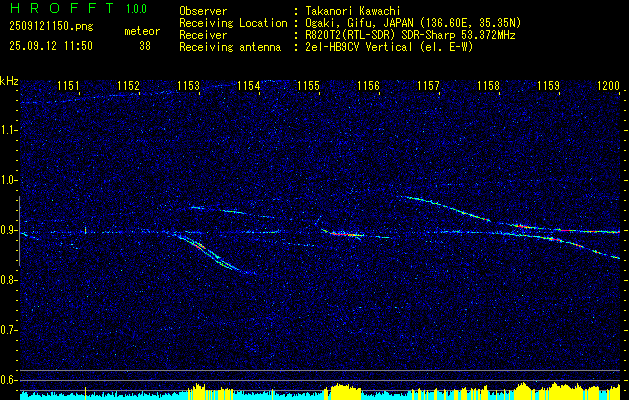Click the 1200 time axis label
Image resolution: width=629 pixels, height=400 pixels.
tap(609, 86)
